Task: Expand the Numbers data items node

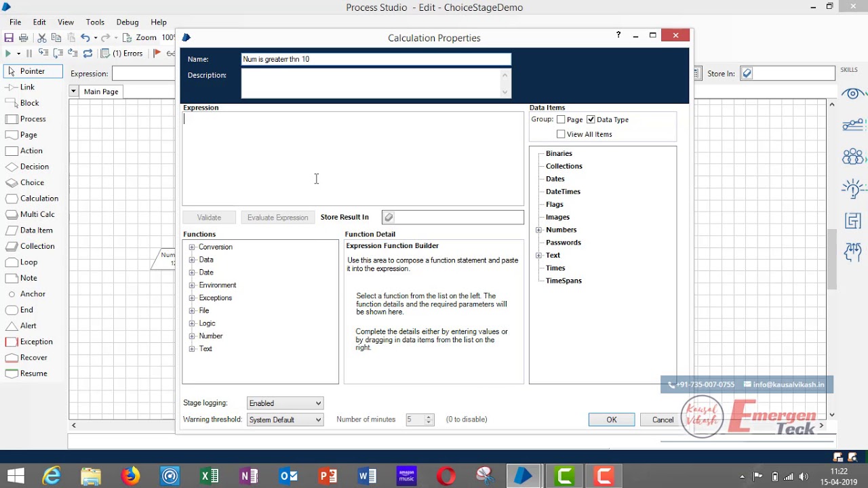Action: [539, 230]
